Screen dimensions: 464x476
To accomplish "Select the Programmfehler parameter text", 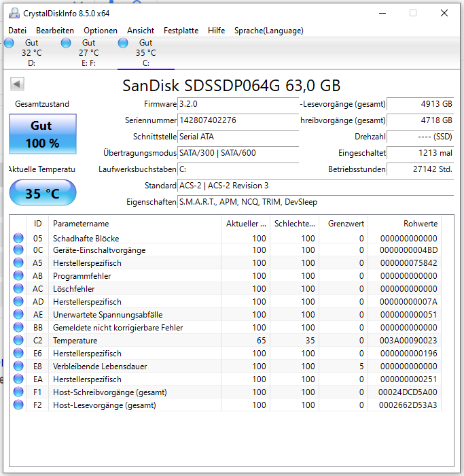I will coord(82,276).
